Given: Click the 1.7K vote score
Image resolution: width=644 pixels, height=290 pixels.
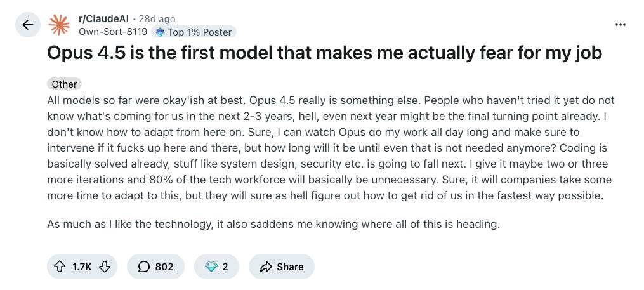Looking at the screenshot, I should pos(82,267).
